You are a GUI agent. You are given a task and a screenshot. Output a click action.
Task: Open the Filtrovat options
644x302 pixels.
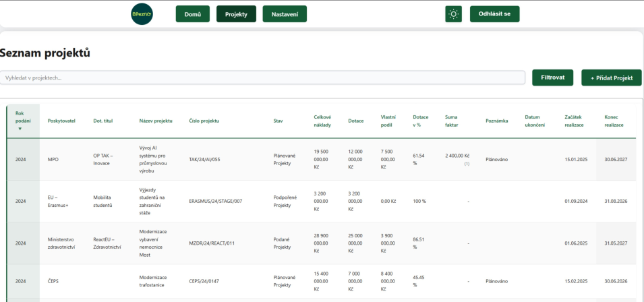coord(552,78)
